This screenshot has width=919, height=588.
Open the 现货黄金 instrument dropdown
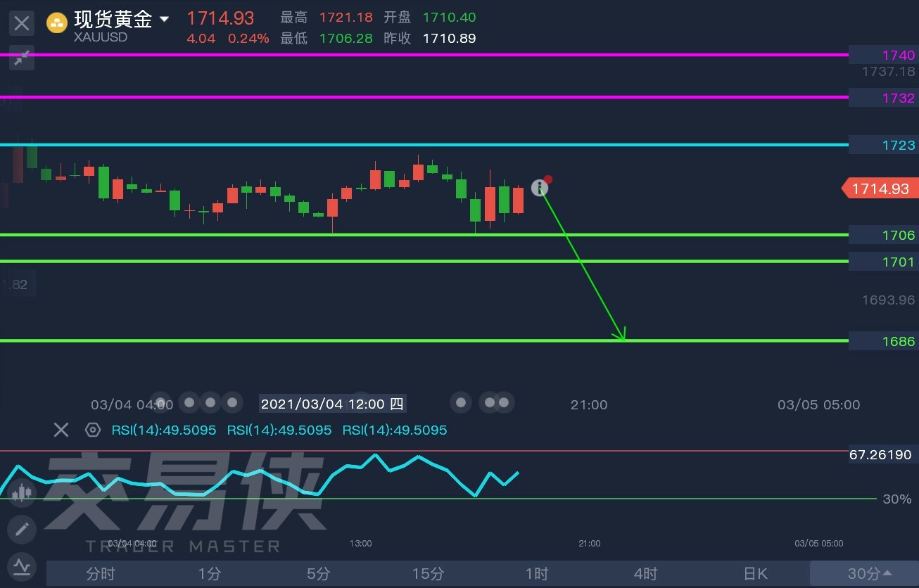click(164, 19)
